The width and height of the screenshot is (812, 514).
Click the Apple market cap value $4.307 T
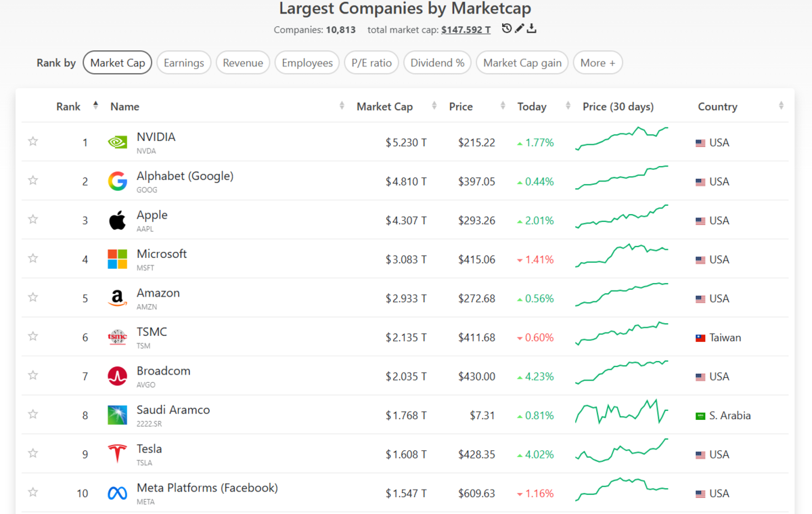pyautogui.click(x=406, y=221)
